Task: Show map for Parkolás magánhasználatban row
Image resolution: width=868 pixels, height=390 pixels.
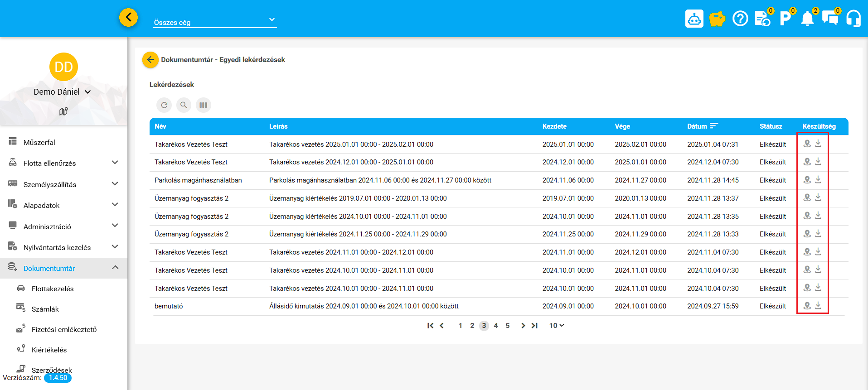Action: (807, 180)
